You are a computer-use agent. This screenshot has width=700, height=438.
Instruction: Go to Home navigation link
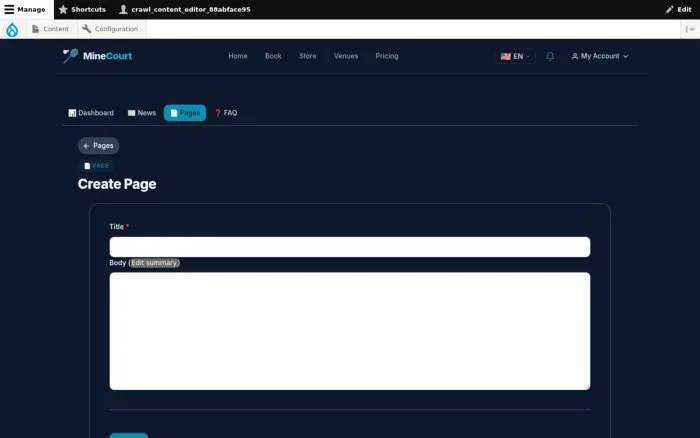tap(238, 56)
